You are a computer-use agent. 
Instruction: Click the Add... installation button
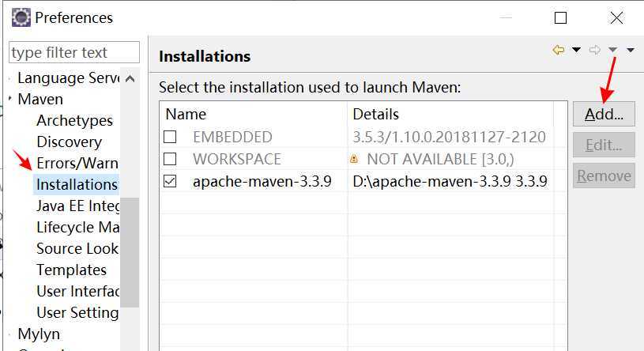(x=604, y=114)
